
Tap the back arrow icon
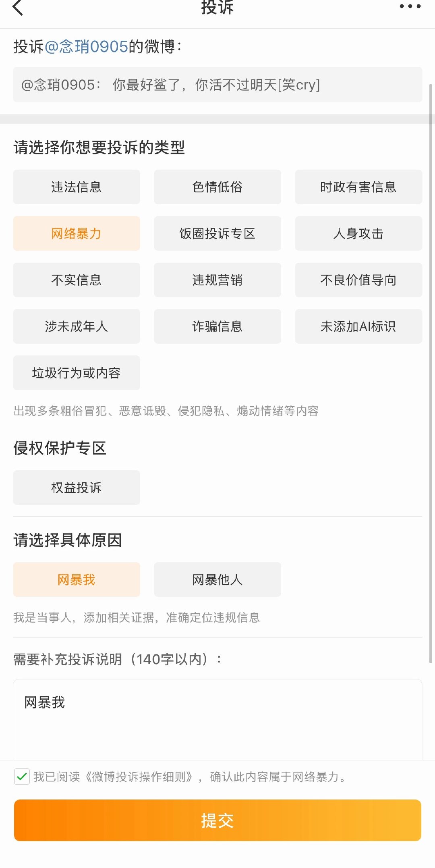[x=18, y=7]
